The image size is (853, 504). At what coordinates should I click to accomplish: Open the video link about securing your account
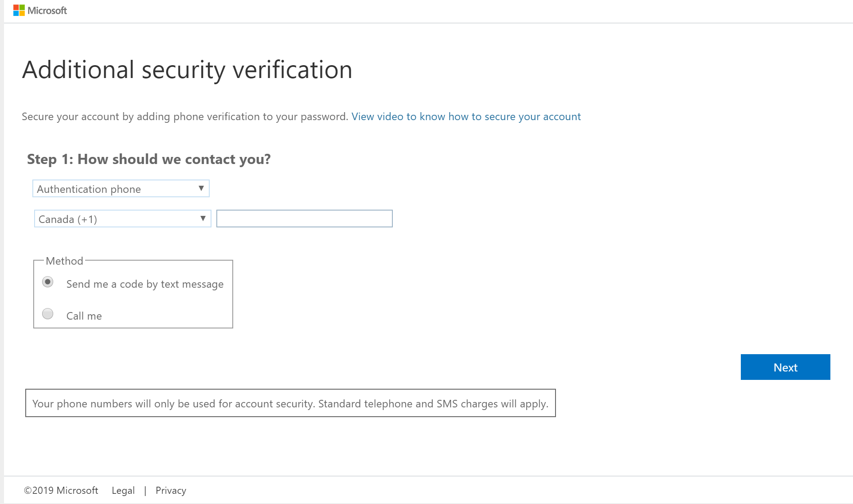click(466, 117)
